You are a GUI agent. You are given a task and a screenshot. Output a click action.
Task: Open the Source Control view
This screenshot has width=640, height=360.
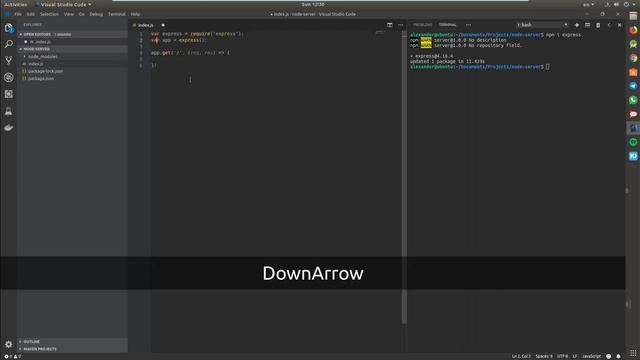click(9, 61)
